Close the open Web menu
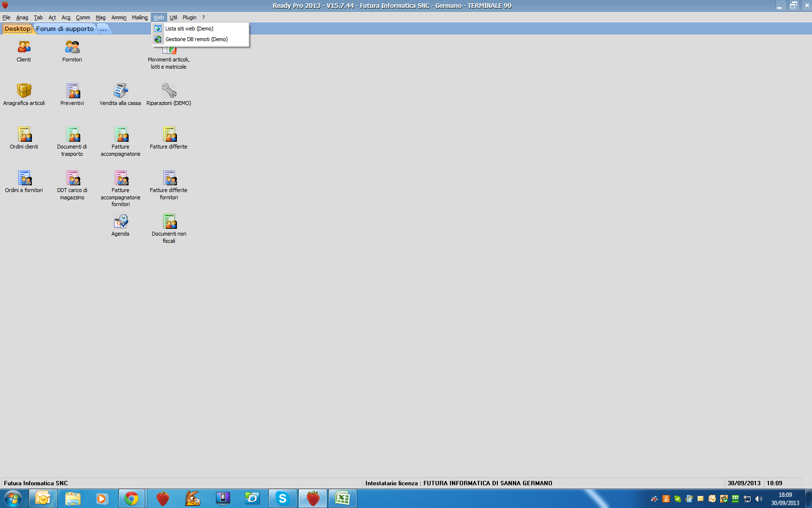812x508 pixels. (x=159, y=17)
